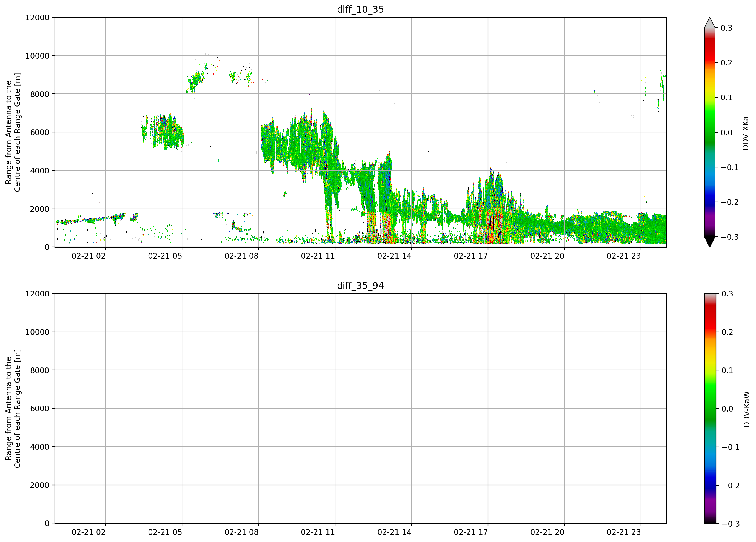Click the 6000 tick on diff_10_35 y-axis
The height and width of the screenshot is (542, 756).
tap(40, 132)
